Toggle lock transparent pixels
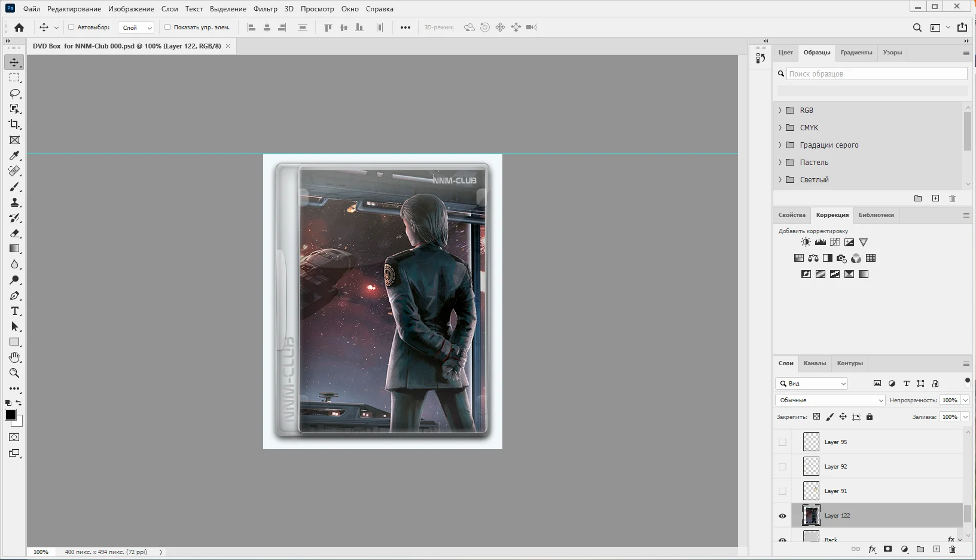 (x=816, y=417)
